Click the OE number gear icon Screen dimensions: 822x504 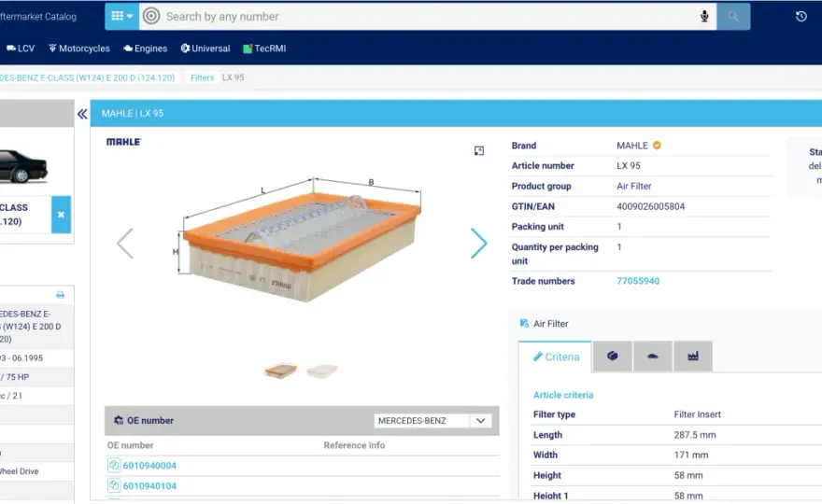pyautogui.click(x=119, y=420)
